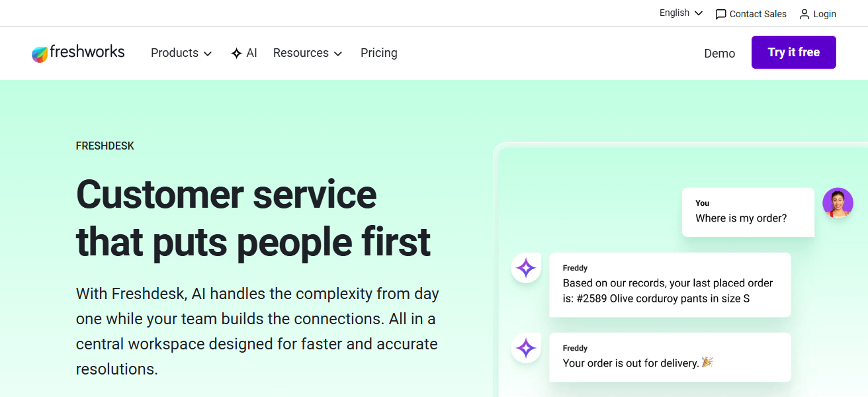Click Freddy's order status message bubble

pos(670,285)
